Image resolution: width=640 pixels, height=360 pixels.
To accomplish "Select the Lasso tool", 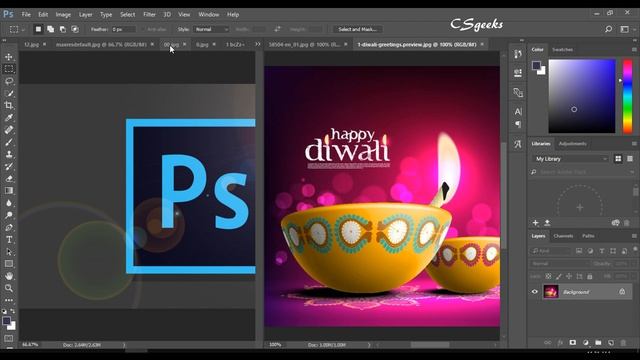I will click(9, 81).
